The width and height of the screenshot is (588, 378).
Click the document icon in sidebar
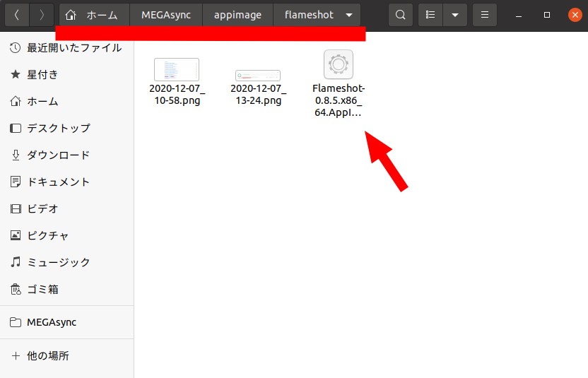16,182
